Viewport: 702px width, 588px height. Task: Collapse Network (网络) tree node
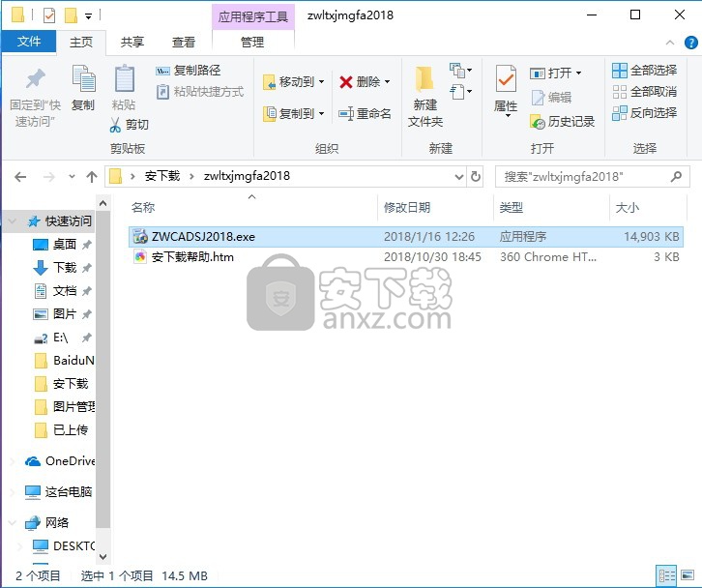(13, 522)
